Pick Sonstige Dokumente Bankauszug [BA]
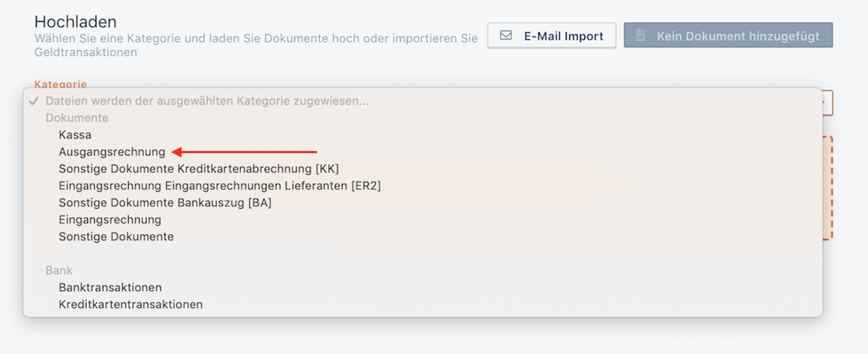The width and height of the screenshot is (868, 354). pyautogui.click(x=165, y=202)
